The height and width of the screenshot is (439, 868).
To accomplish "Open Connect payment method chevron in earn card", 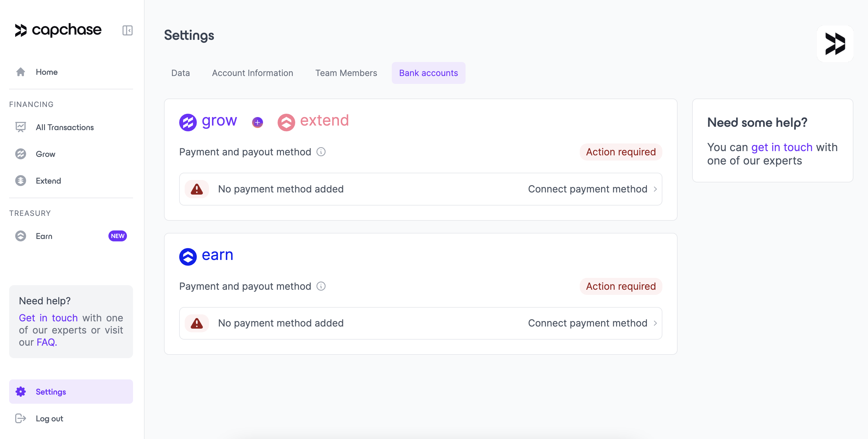I will pyautogui.click(x=655, y=323).
